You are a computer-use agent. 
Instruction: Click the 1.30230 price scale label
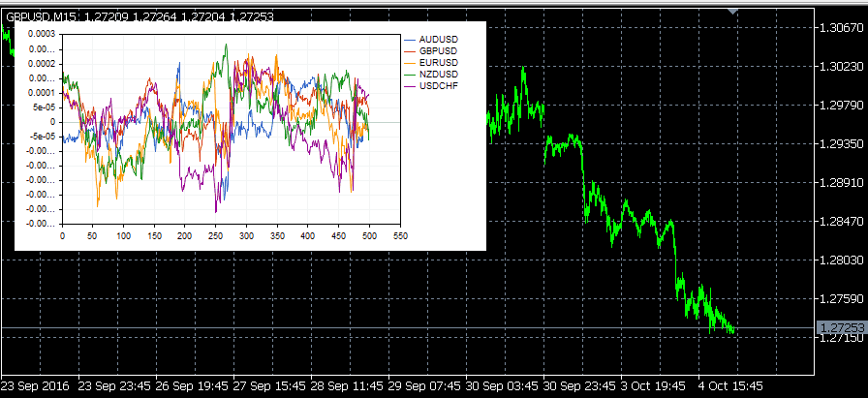[x=841, y=67]
